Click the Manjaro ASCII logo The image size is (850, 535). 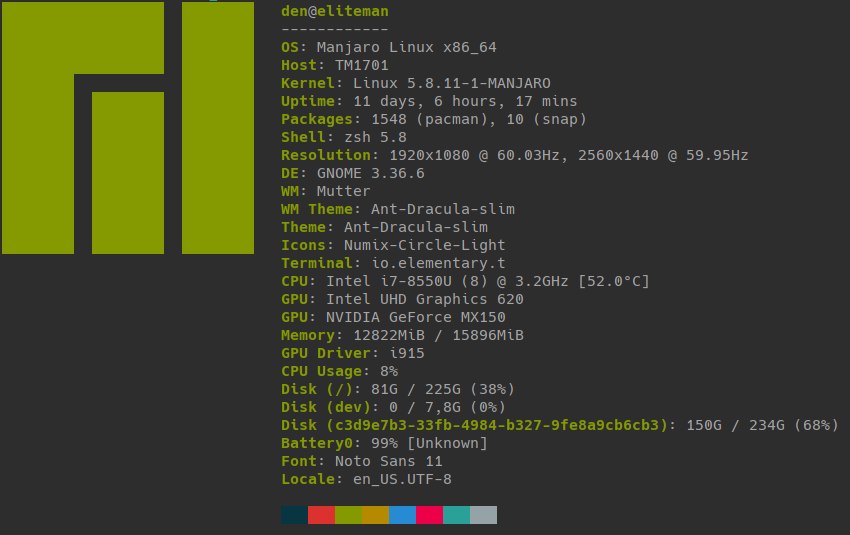click(x=128, y=128)
